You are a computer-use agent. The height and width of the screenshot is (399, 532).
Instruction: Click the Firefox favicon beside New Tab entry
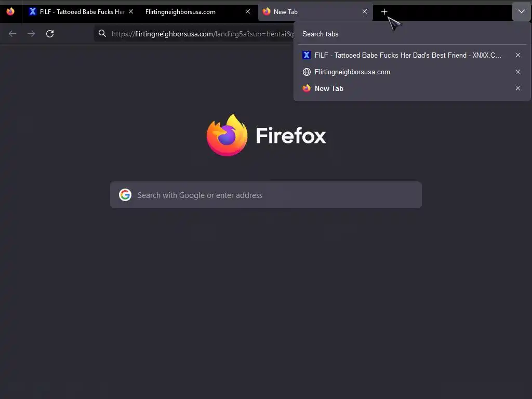(307, 88)
